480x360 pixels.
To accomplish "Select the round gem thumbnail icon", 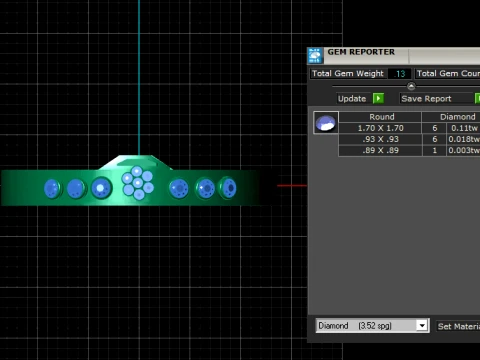I will coord(326,123).
